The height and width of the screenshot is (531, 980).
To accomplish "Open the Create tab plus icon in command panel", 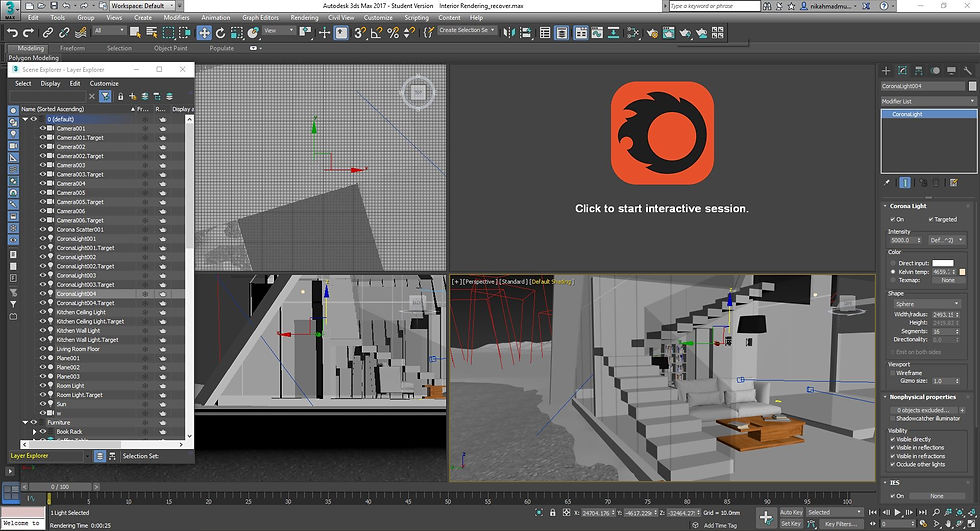I will [886, 71].
